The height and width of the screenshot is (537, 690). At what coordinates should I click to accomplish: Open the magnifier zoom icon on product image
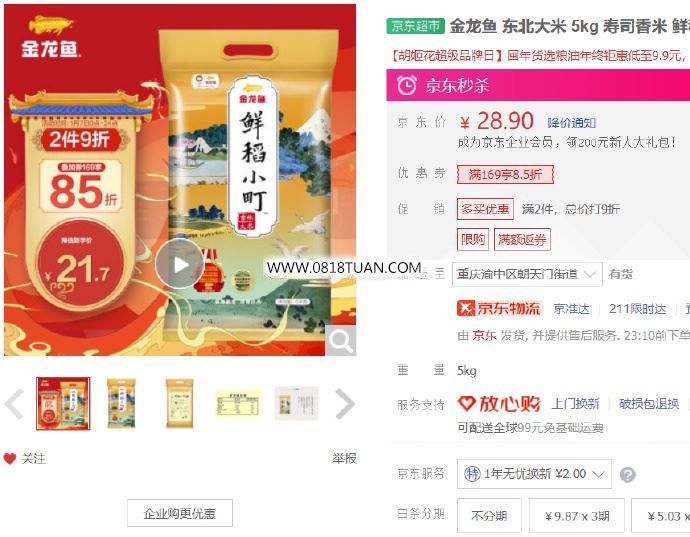coord(340,340)
